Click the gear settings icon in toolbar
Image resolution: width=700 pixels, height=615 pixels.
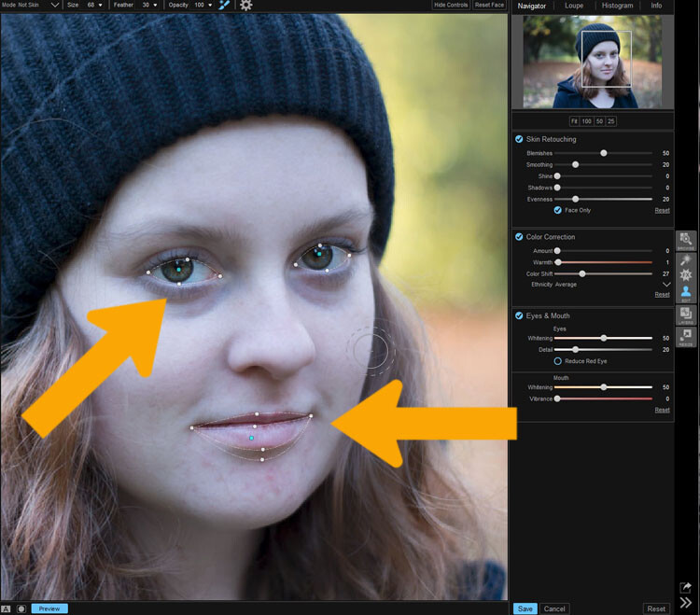[246, 5]
